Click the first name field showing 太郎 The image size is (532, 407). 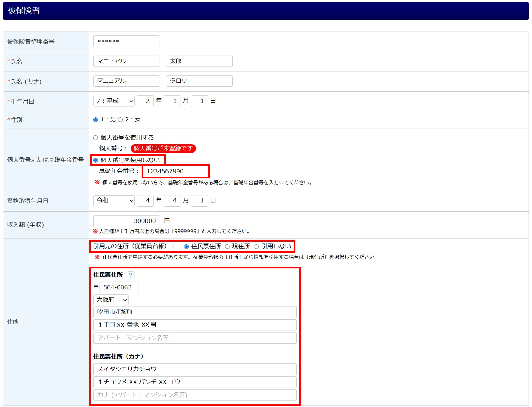199,61
